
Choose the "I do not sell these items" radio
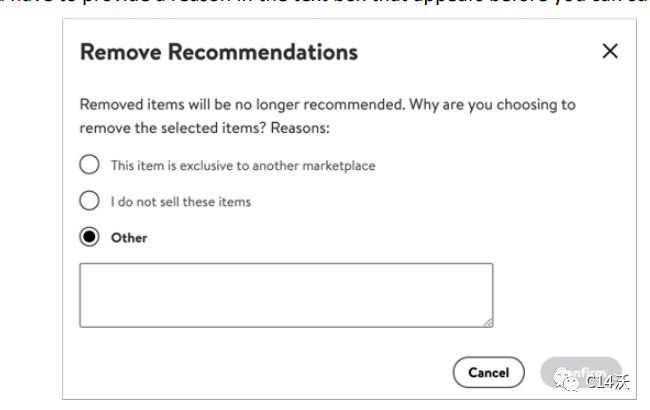(x=90, y=201)
